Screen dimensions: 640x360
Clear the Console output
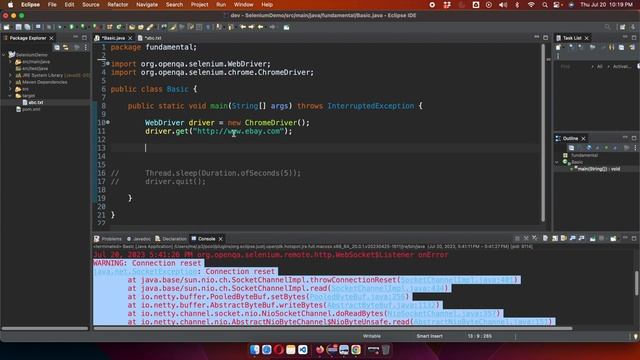(546, 238)
